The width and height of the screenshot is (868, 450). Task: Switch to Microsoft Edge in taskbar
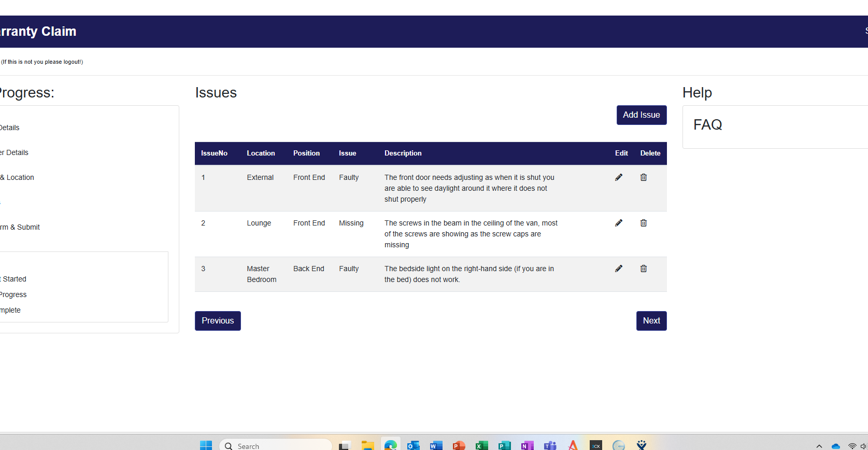tap(390, 445)
